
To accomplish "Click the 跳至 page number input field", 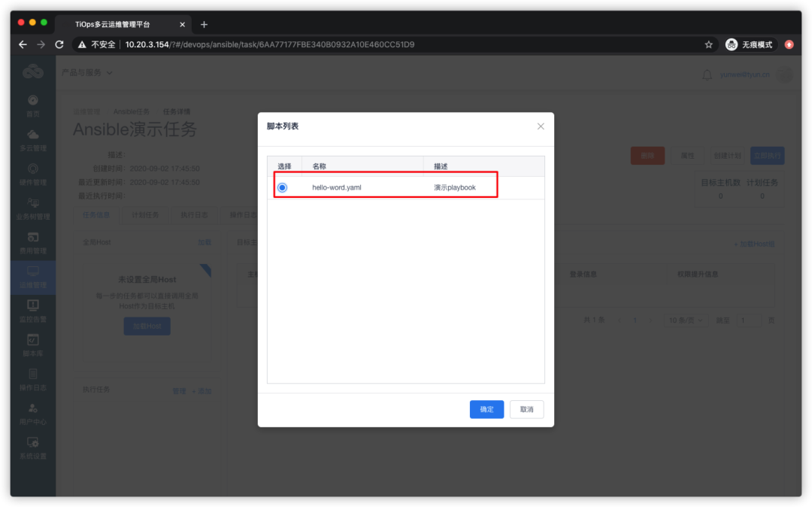I will 749,320.
